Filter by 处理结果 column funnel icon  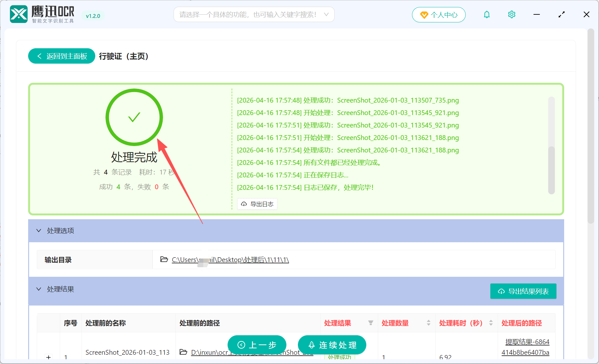pyautogui.click(x=371, y=323)
